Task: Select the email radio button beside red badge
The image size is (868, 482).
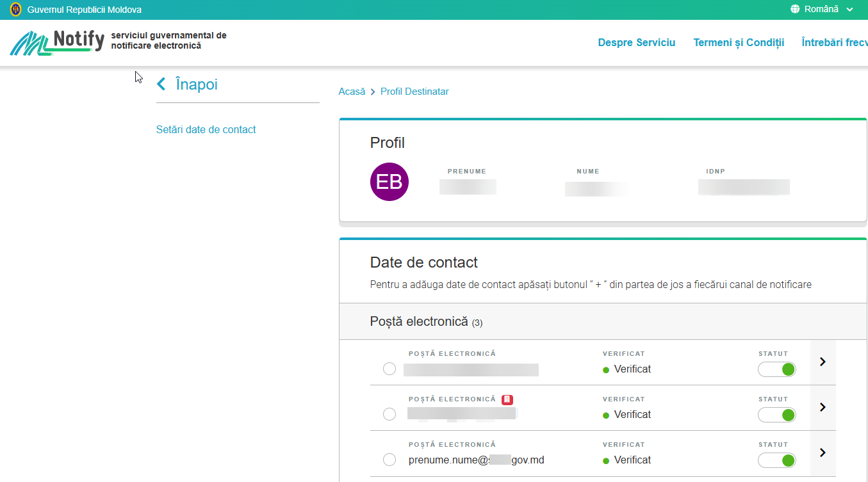Action: [389, 414]
